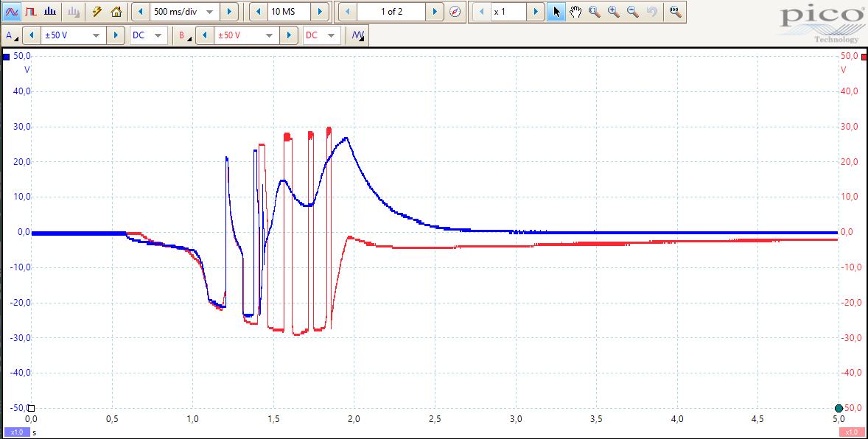Click the Undo zoom icon

point(651,11)
